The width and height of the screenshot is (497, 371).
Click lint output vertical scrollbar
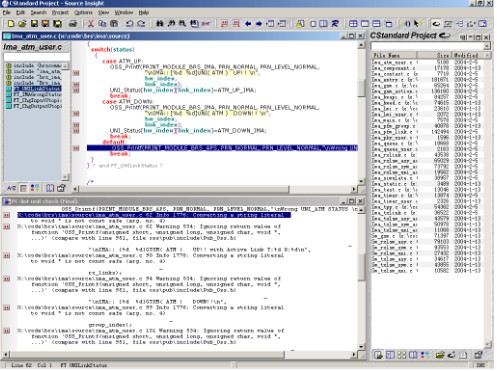click(x=361, y=279)
